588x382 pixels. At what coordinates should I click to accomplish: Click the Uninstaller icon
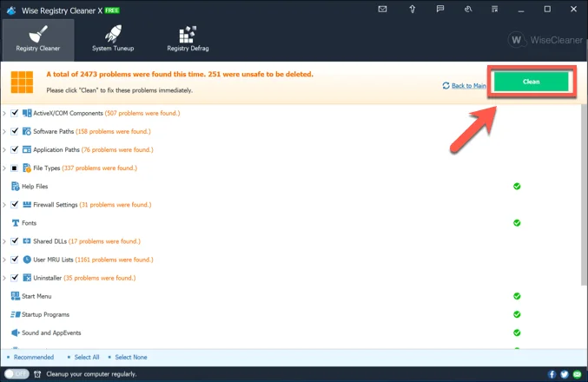click(x=27, y=278)
